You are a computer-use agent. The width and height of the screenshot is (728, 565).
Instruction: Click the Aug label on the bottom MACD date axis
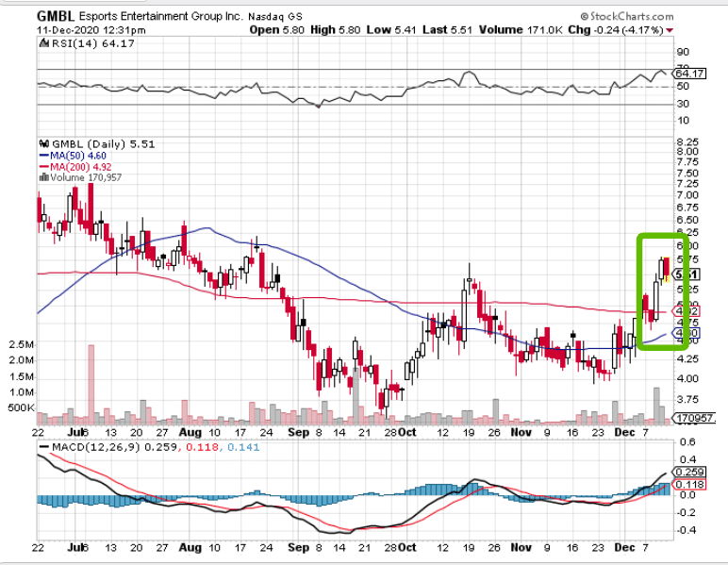pos(190,547)
